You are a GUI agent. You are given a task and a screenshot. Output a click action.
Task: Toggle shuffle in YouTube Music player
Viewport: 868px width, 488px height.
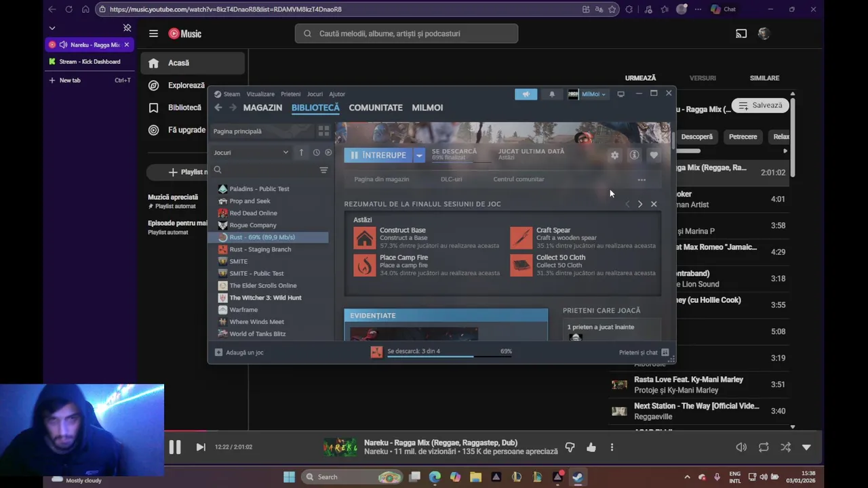785,447
